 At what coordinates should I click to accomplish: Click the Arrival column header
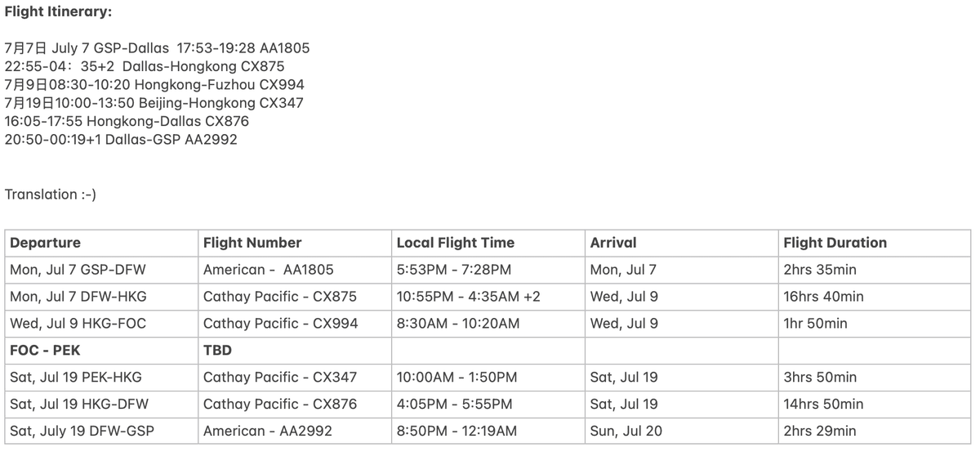tap(613, 243)
